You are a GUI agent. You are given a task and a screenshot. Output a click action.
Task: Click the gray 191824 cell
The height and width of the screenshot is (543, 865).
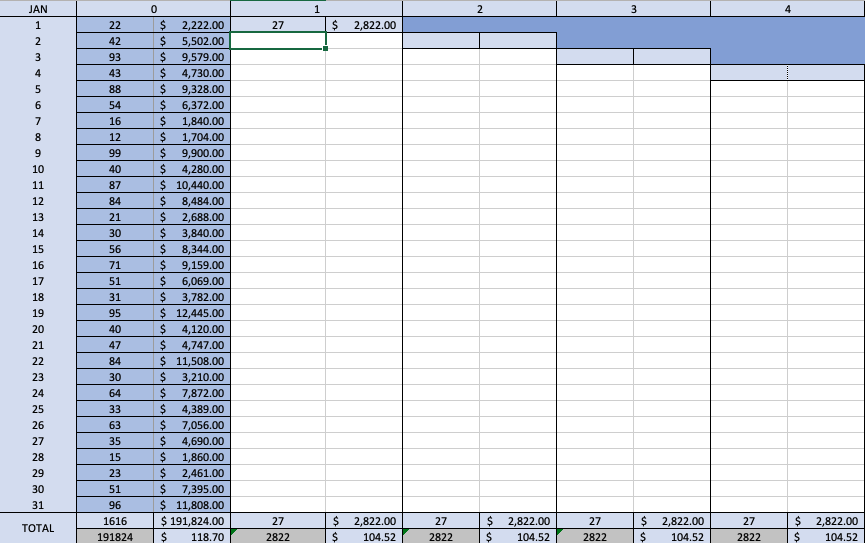pyautogui.click(x=115, y=536)
